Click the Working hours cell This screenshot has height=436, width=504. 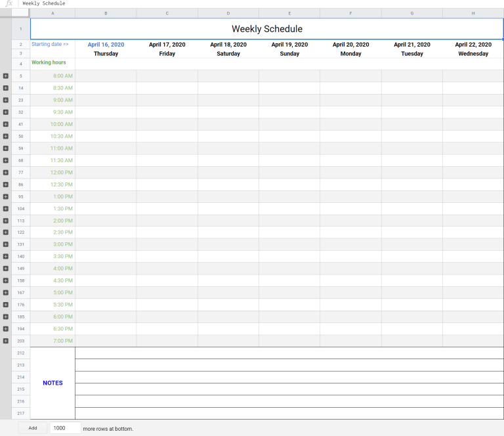pos(52,64)
